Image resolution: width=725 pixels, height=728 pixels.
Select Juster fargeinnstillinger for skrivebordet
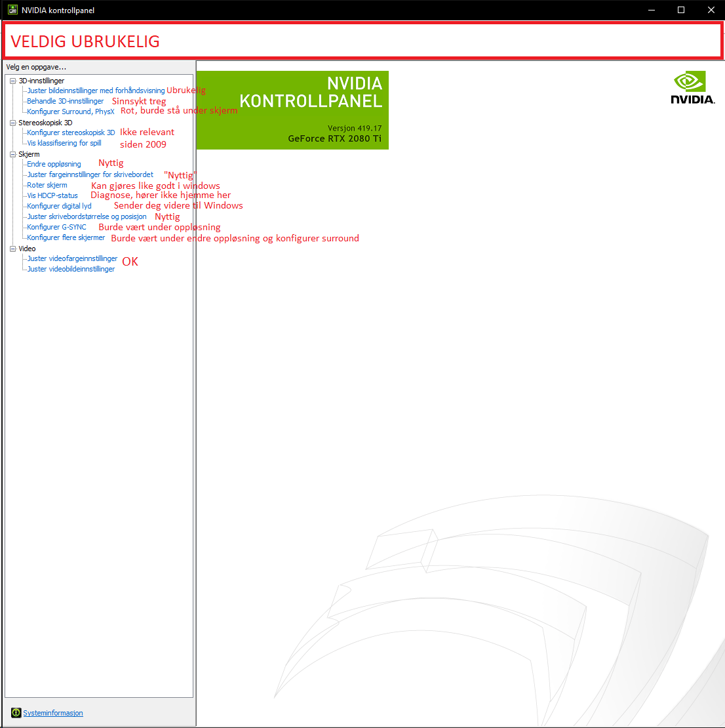(90, 174)
